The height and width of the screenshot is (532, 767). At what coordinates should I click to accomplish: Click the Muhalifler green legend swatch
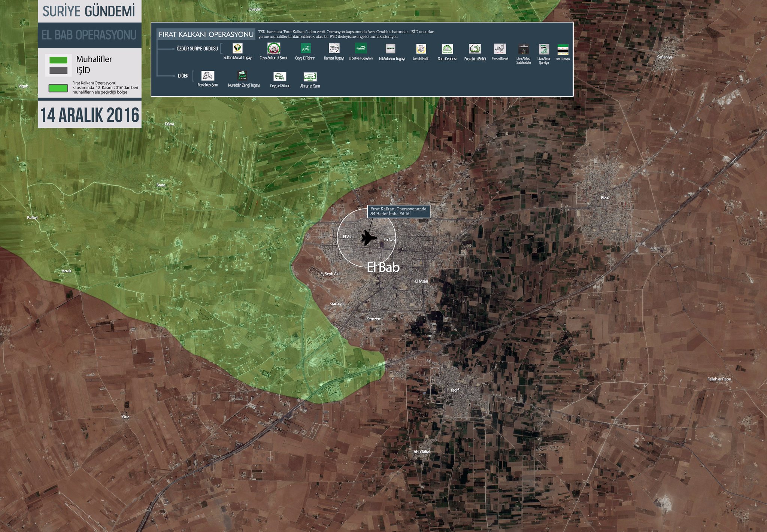58,60
